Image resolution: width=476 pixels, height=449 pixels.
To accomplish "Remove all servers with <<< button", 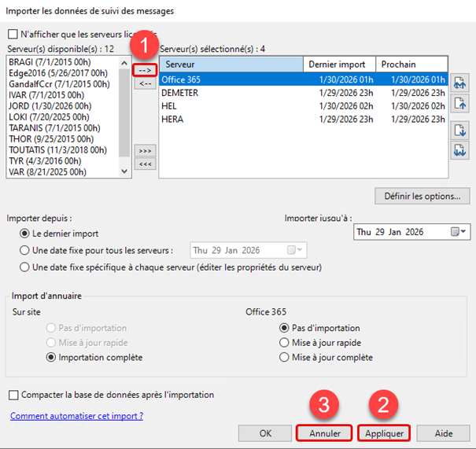I will pos(145,164).
